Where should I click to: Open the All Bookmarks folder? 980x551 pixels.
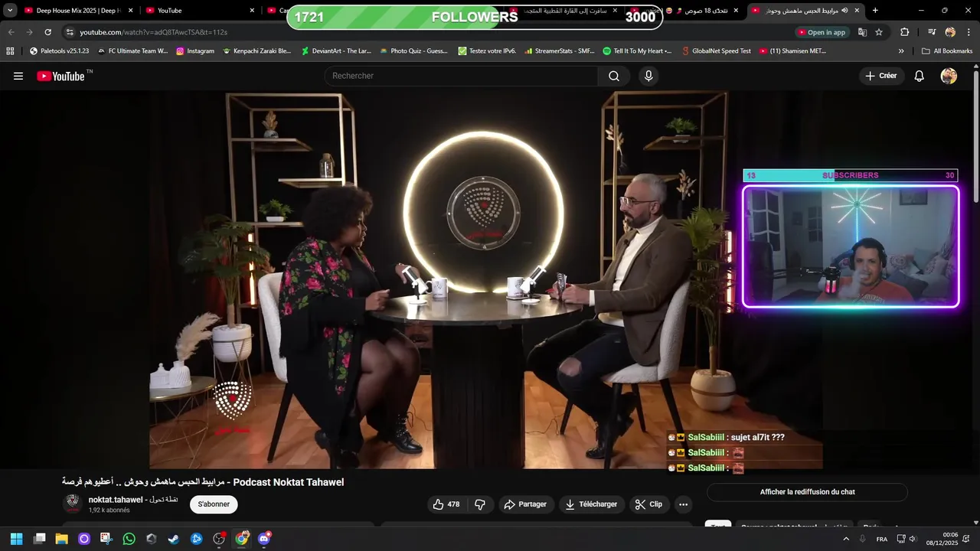[x=947, y=51]
